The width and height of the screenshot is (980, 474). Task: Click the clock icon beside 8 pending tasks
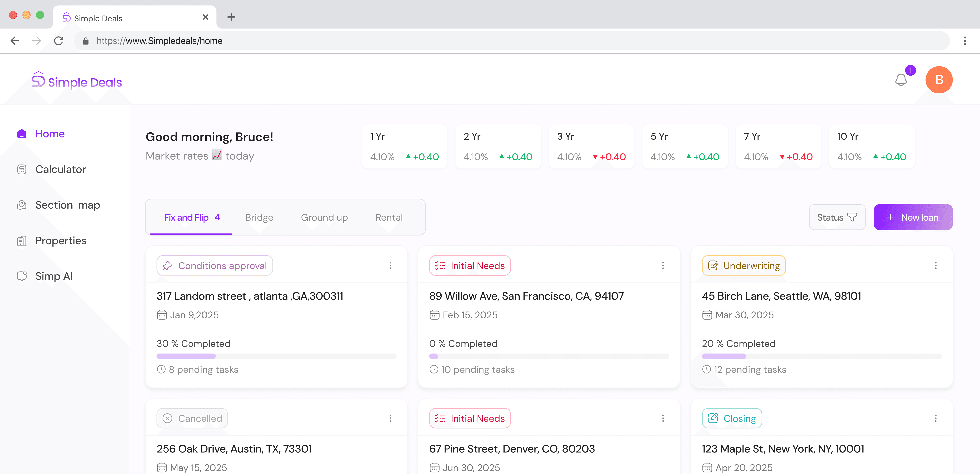161,369
